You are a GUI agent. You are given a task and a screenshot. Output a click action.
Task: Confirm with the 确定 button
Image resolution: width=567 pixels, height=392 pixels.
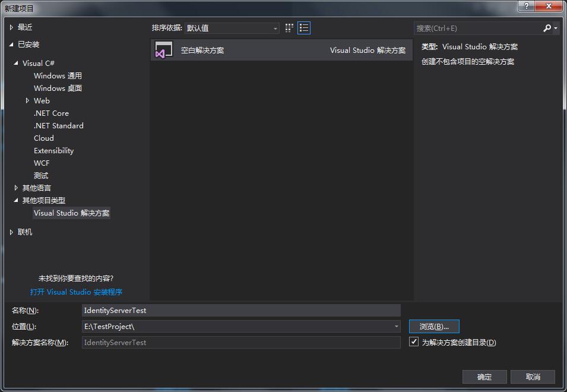[x=484, y=377]
